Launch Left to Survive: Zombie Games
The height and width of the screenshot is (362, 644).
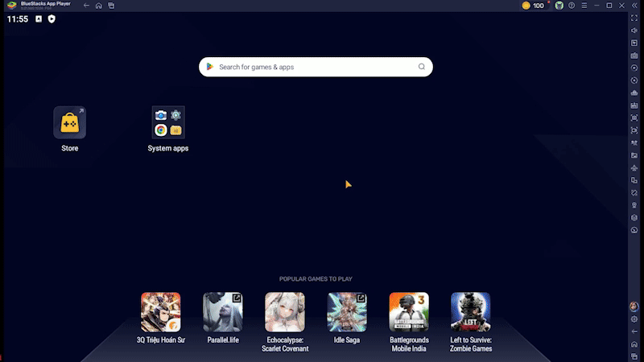(x=471, y=312)
